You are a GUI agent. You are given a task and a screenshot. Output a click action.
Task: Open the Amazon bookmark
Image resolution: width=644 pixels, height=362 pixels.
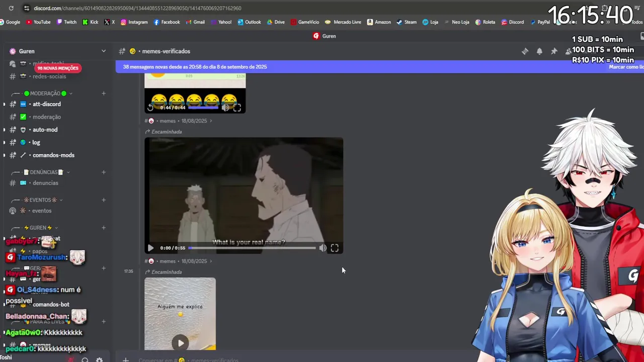[x=379, y=22]
